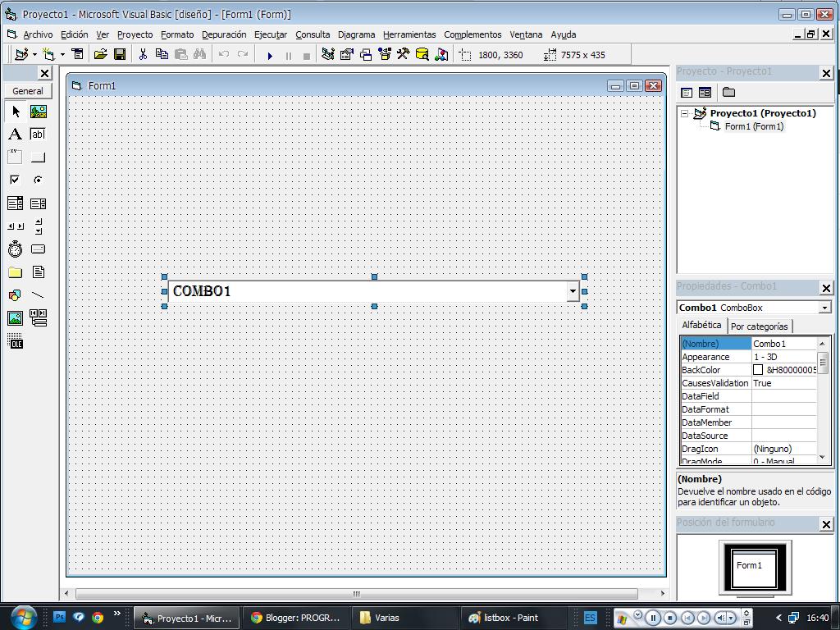Open the Depuración menu
The image size is (840, 630).
(224, 34)
